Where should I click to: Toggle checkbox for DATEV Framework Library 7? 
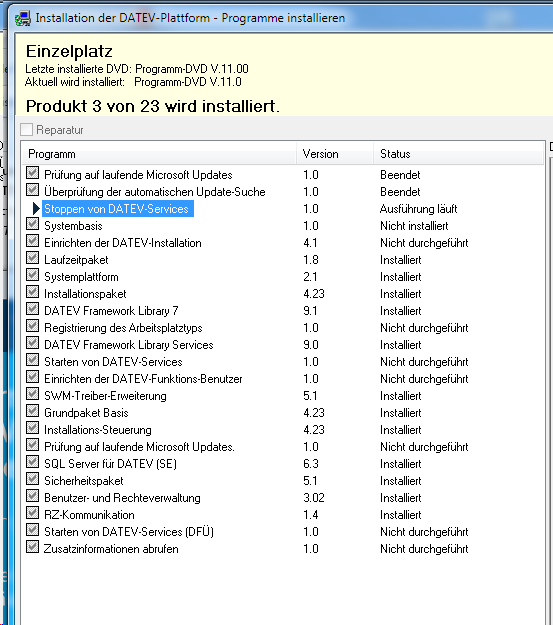[x=33, y=309]
